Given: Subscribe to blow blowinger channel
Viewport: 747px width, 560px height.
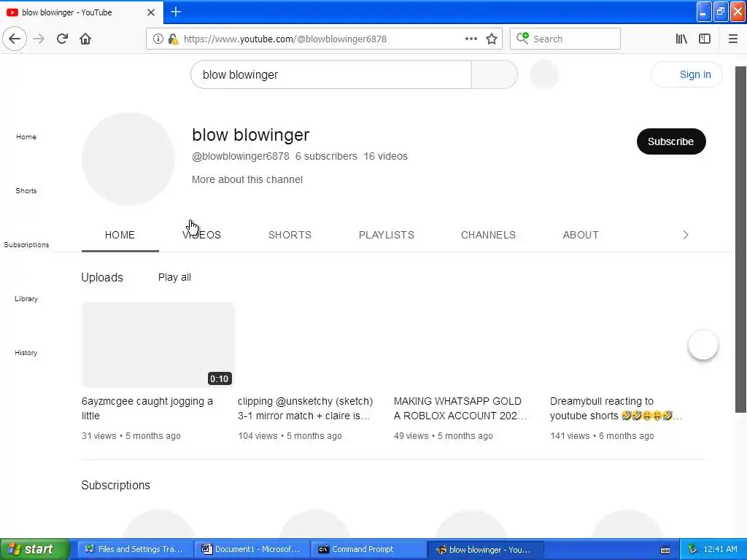Looking at the screenshot, I should pyautogui.click(x=671, y=141).
